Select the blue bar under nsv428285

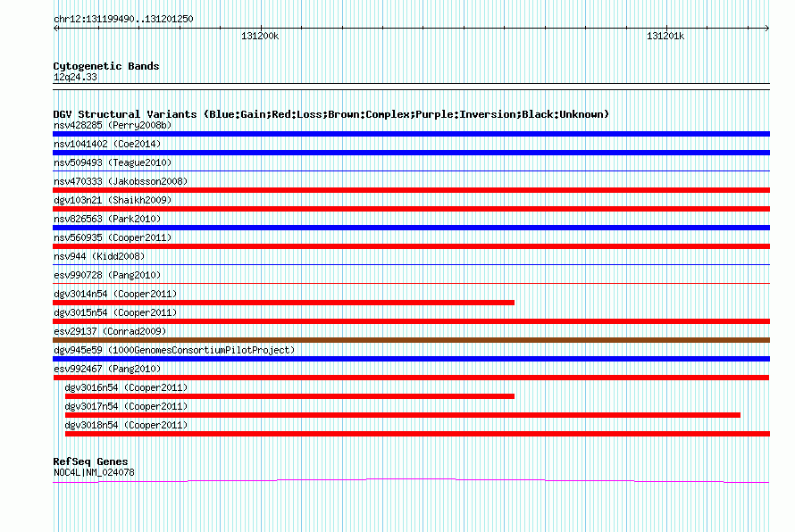point(411,134)
